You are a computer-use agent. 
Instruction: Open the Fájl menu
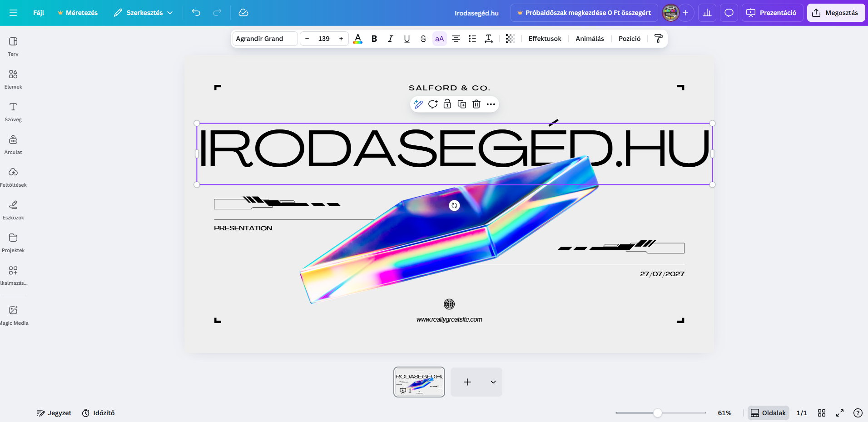(x=39, y=13)
